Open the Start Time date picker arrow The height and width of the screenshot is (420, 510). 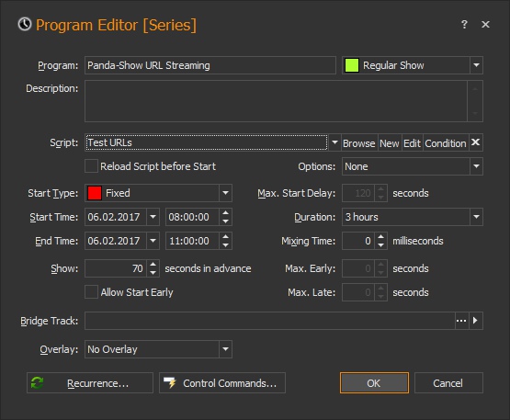pyautogui.click(x=153, y=217)
